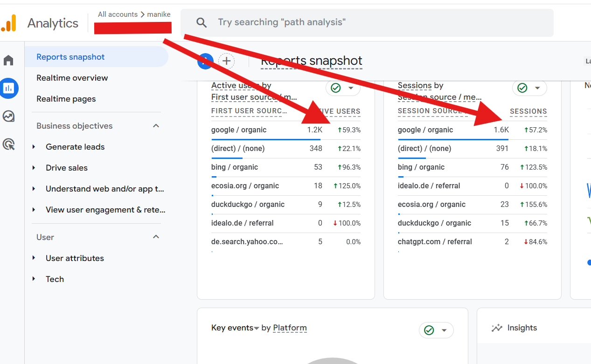Open the Active users card status dropdown
The width and height of the screenshot is (591, 364).
(x=350, y=88)
